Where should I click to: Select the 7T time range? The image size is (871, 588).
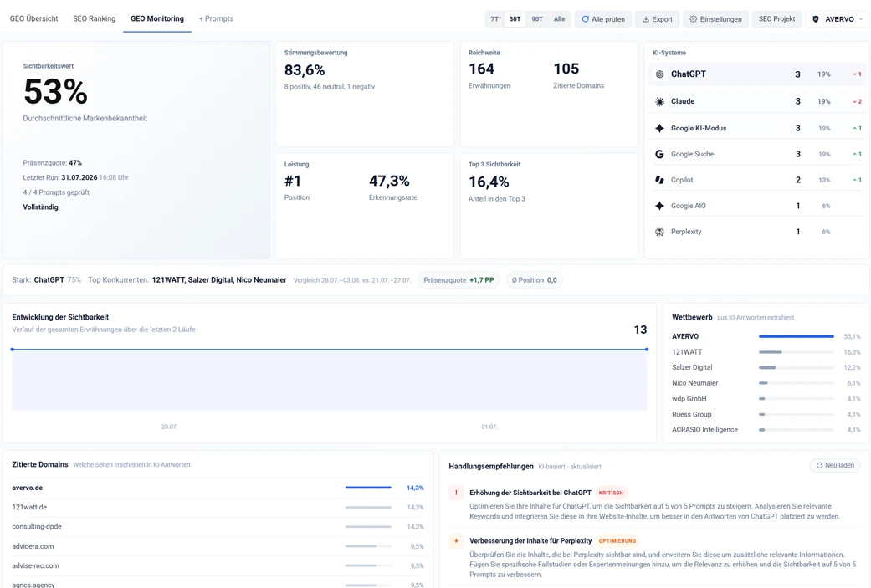(494, 19)
